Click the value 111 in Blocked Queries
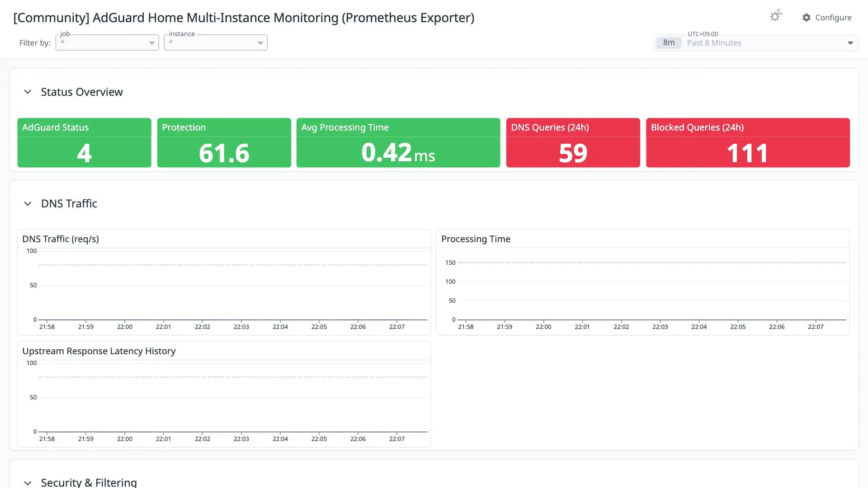This screenshot has width=868, height=488. [x=748, y=153]
